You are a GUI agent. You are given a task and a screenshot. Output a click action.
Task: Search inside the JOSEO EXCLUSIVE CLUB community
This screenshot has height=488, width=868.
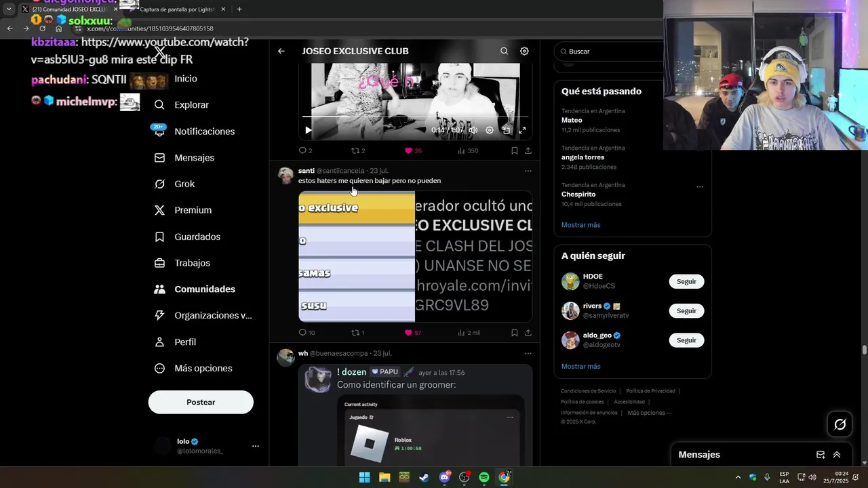(x=504, y=51)
